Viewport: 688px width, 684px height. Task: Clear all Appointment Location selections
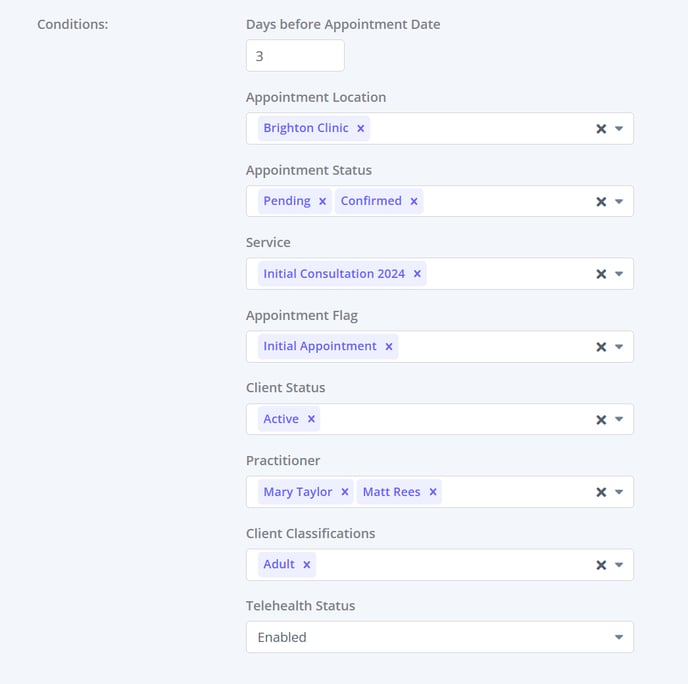(x=601, y=129)
